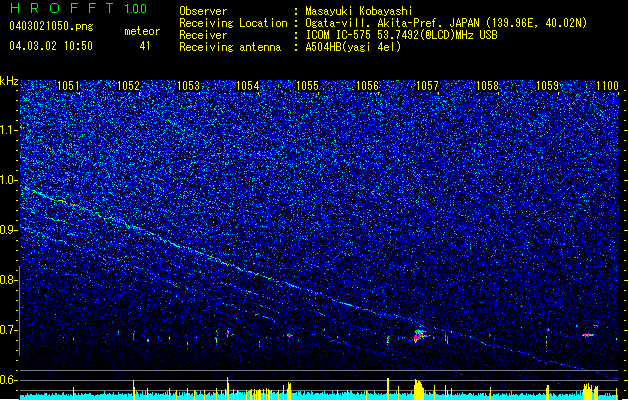Click the Receiving antenna label
Image resolution: width=629 pixels, height=400 pixels.
(x=230, y=47)
